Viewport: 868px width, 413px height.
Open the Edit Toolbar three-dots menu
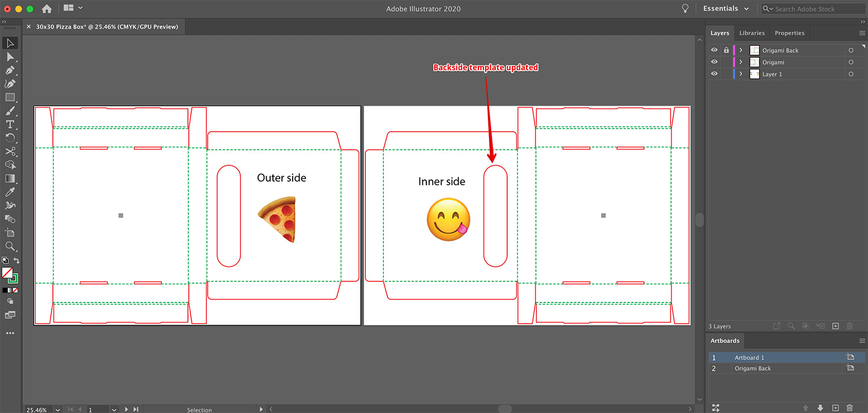click(x=10, y=333)
